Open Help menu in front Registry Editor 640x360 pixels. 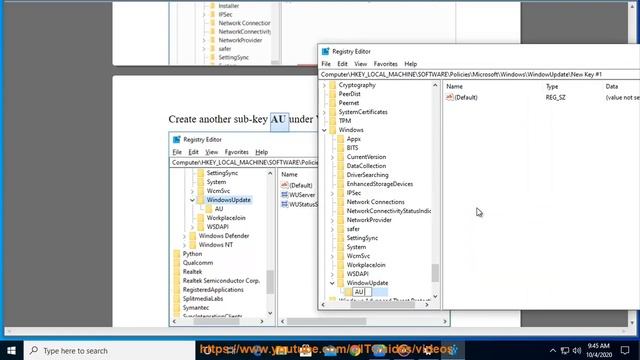(x=410, y=64)
